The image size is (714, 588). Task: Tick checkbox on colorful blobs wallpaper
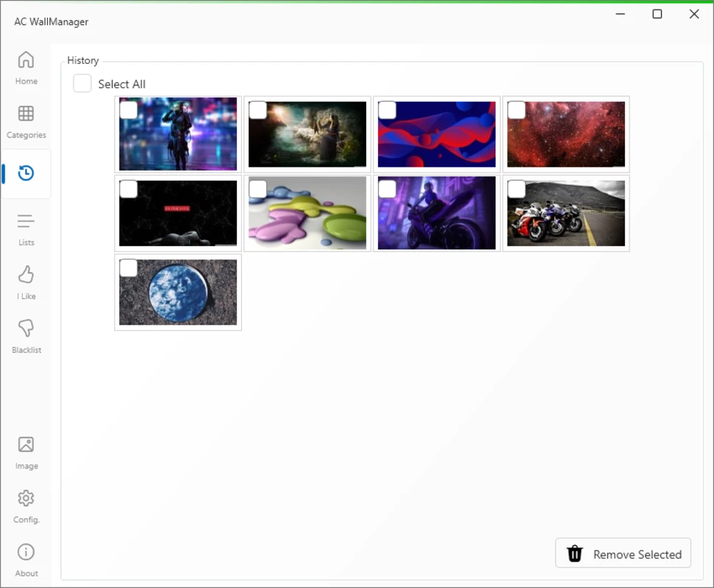[x=258, y=190]
